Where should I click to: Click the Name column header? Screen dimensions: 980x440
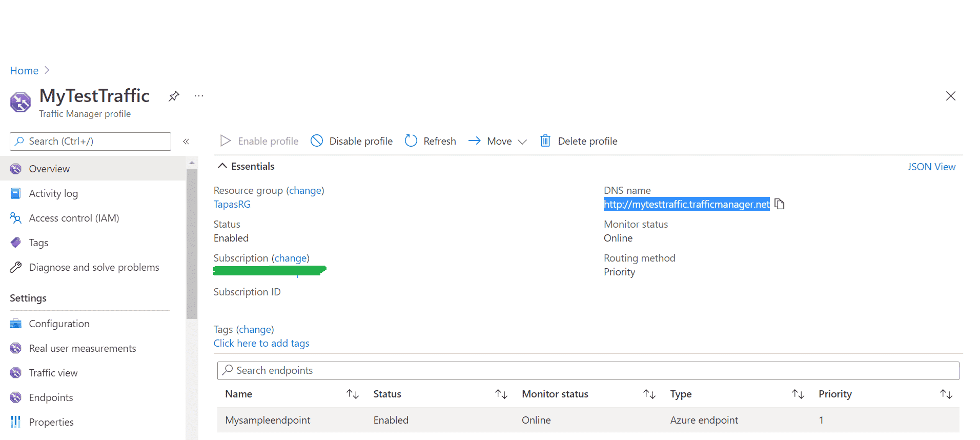pyautogui.click(x=239, y=394)
